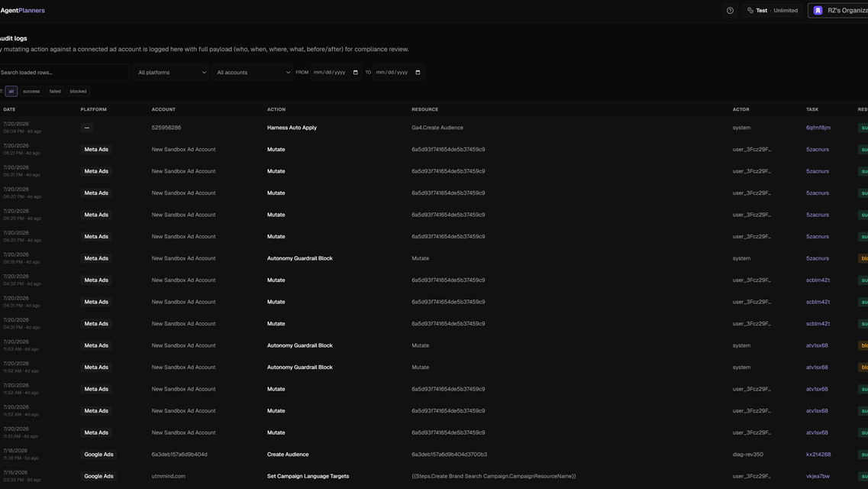Image resolution: width=868 pixels, height=489 pixels.
Task: Open task link kx2t4268
Action: (818, 455)
